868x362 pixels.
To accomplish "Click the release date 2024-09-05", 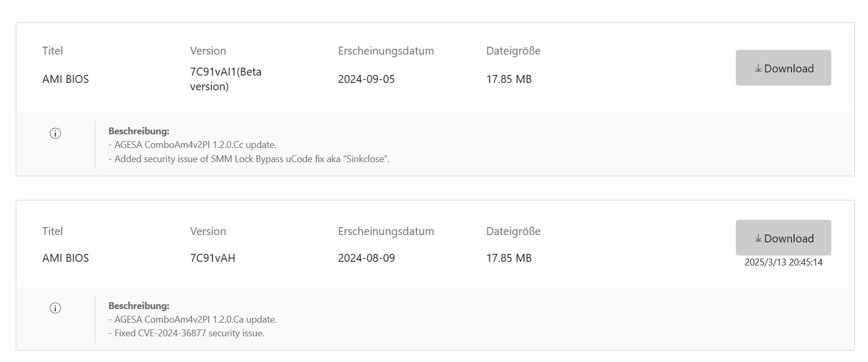I will [366, 79].
